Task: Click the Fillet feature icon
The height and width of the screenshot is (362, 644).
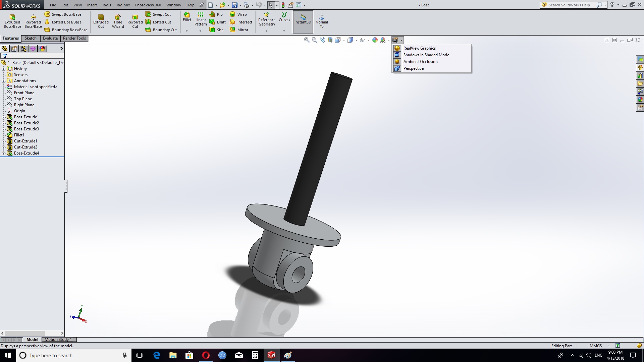Action: 187,17
